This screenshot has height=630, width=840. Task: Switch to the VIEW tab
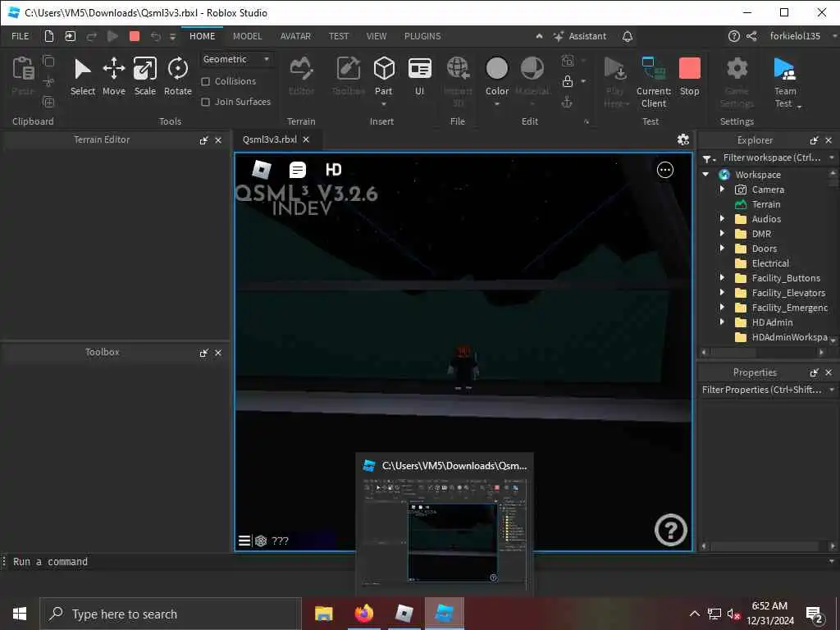pyautogui.click(x=376, y=36)
